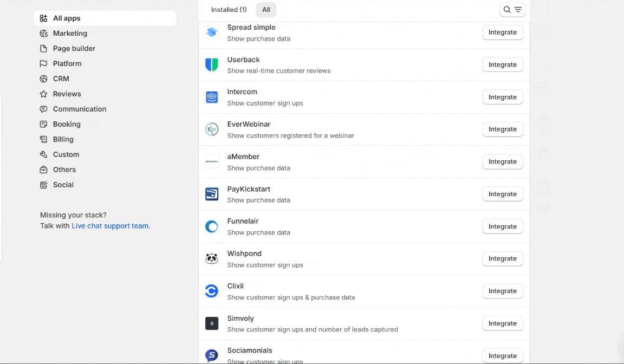Click the Social sidebar icon
Viewport: 624px width, 364px height.
(x=43, y=185)
